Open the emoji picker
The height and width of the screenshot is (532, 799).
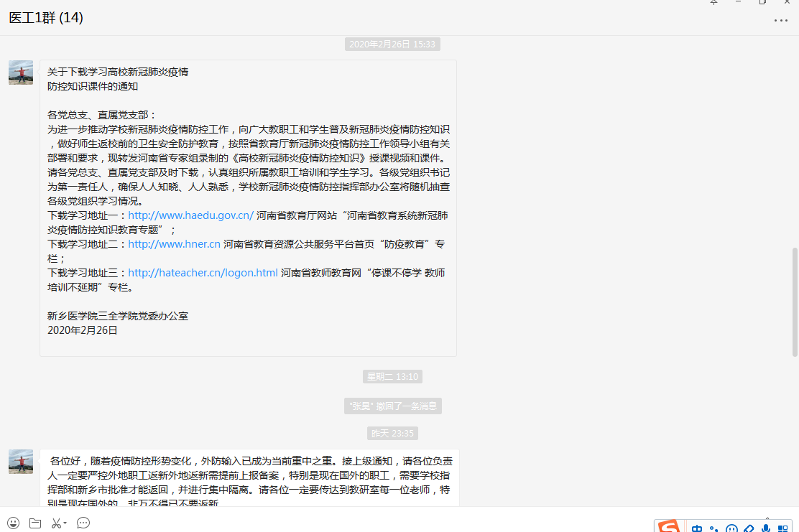14,523
